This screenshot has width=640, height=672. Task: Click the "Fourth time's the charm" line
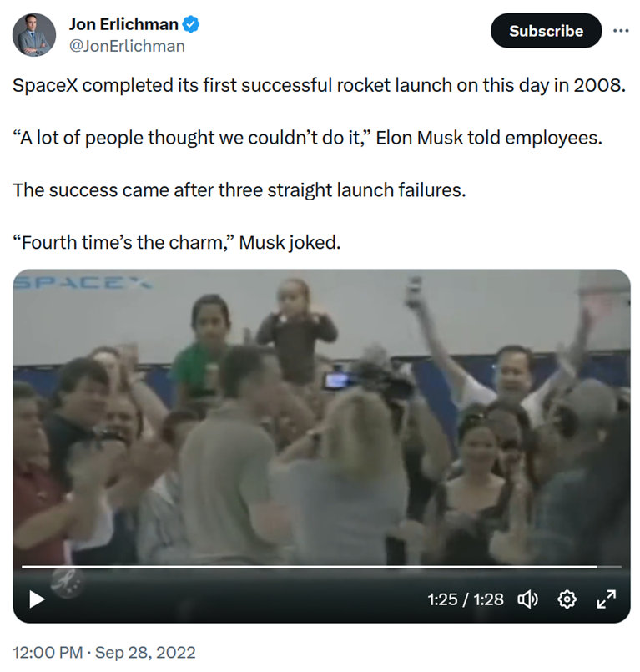(177, 243)
